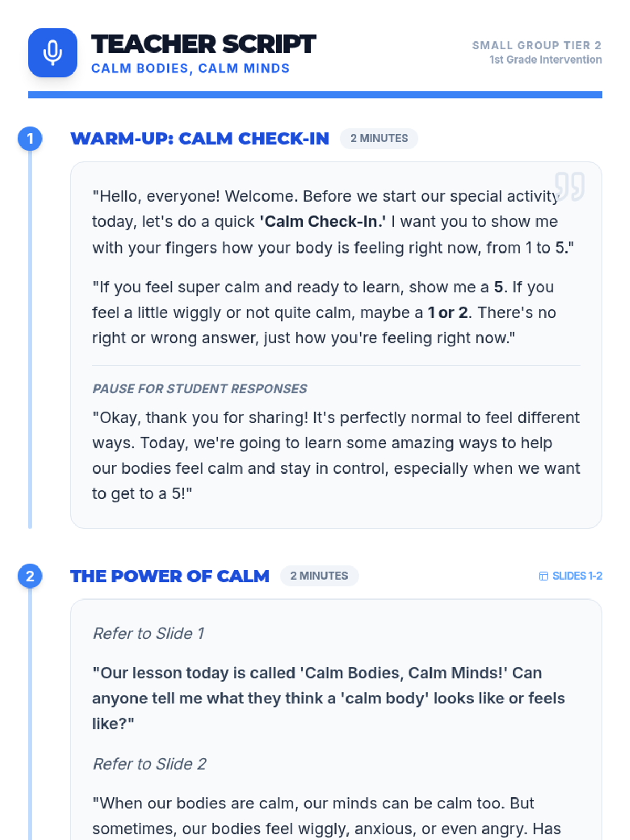Click the 2 MINUTES badge near Power of Calm
Screen dimensions: 630x840
coord(319,576)
